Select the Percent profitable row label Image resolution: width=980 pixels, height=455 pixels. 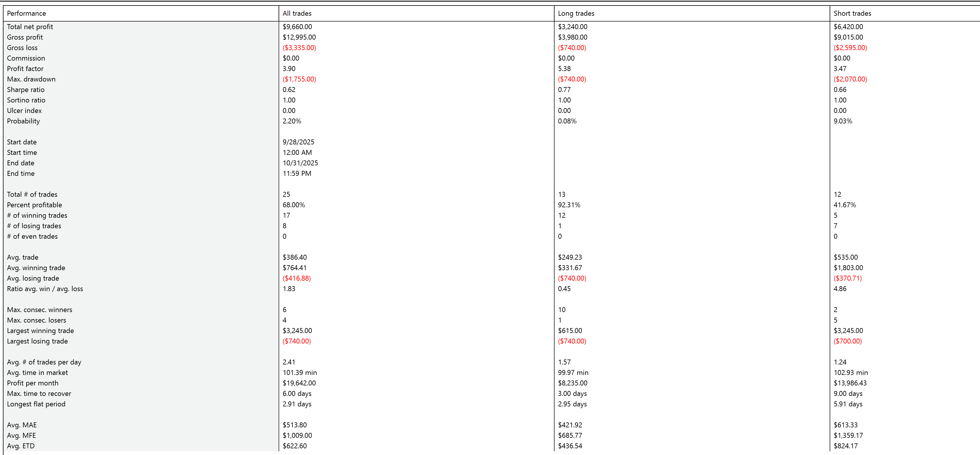(x=34, y=205)
